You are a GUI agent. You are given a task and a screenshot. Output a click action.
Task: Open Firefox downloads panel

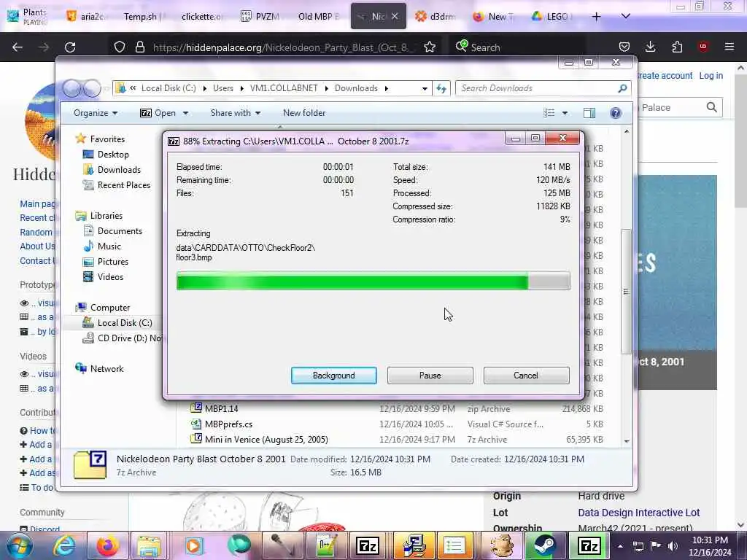(x=650, y=47)
